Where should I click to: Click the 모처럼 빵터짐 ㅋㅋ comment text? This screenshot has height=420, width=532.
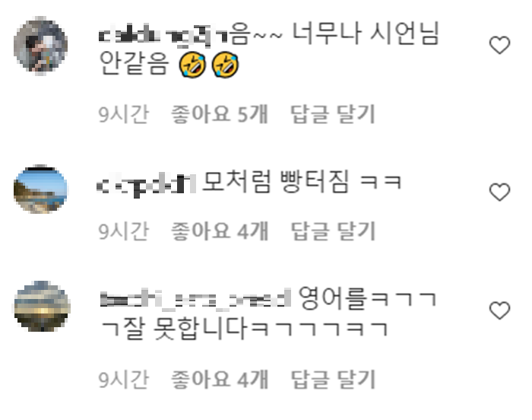coord(302,182)
